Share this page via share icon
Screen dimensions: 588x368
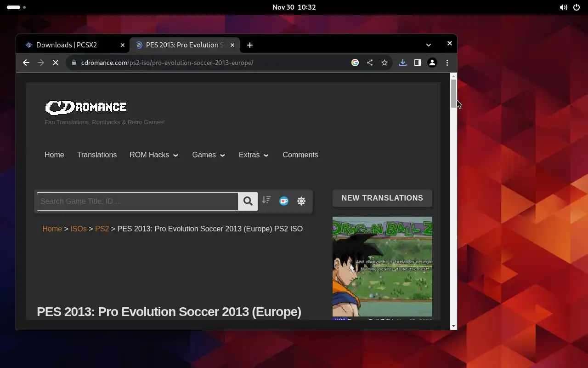tap(370, 63)
